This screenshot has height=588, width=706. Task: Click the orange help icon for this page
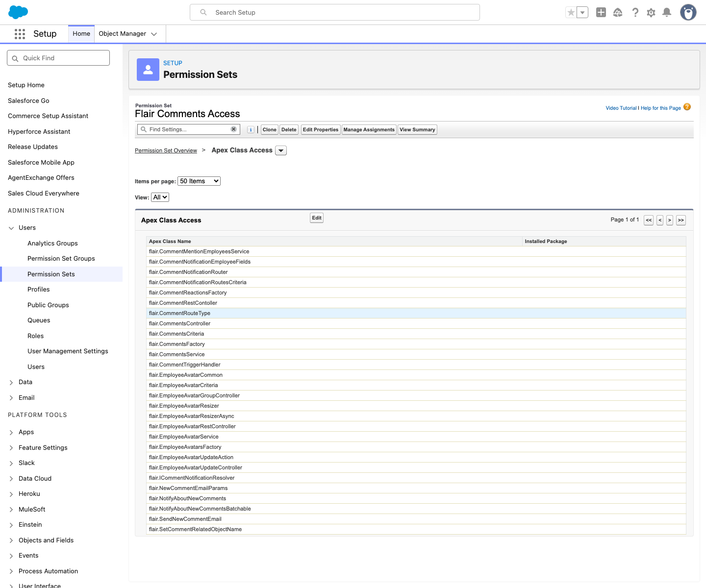pyautogui.click(x=687, y=107)
